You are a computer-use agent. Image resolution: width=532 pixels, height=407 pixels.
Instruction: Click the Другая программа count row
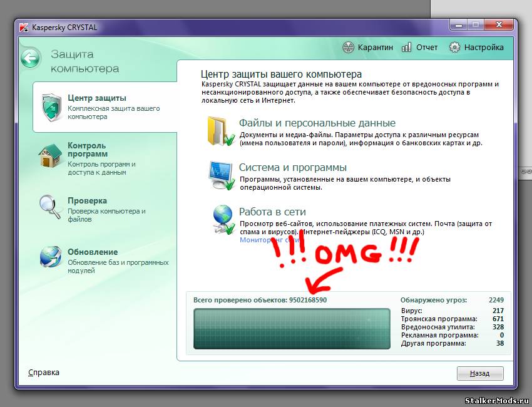(453, 343)
